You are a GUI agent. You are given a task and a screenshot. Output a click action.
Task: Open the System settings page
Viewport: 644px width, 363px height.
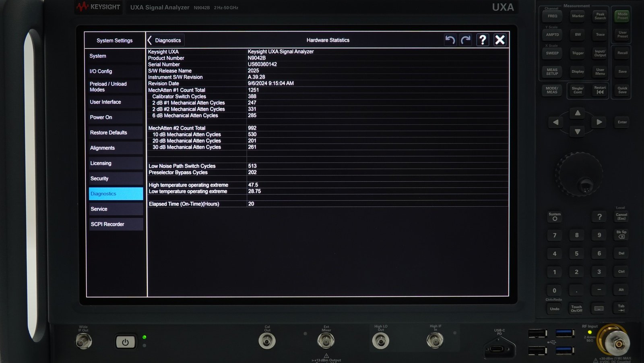coord(116,56)
